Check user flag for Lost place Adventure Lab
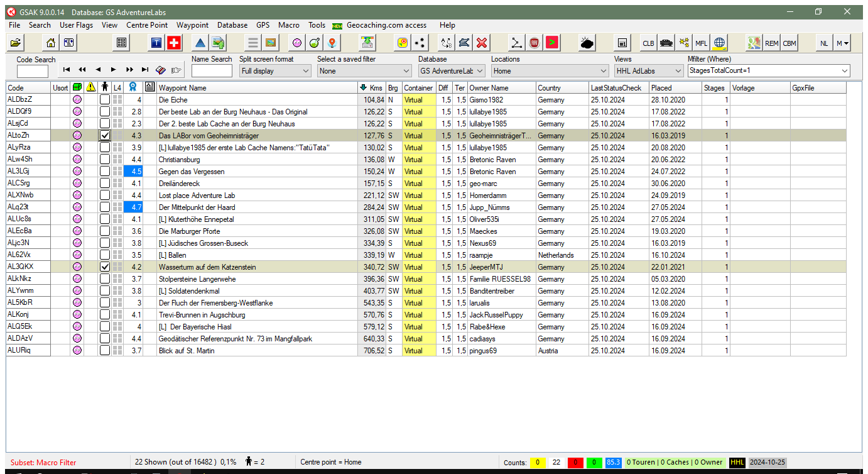This screenshot has width=868, height=474. pos(105,195)
